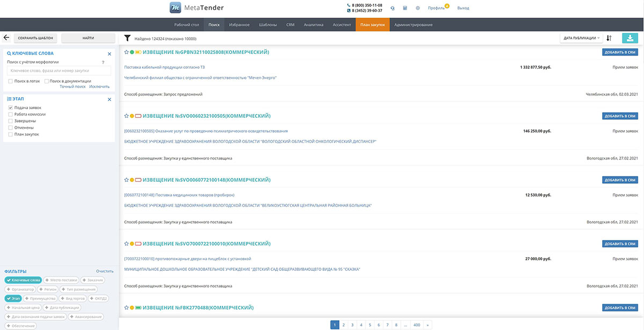The image size is (644, 330).
Task: Open support via the headset icon
Action: click(x=392, y=8)
